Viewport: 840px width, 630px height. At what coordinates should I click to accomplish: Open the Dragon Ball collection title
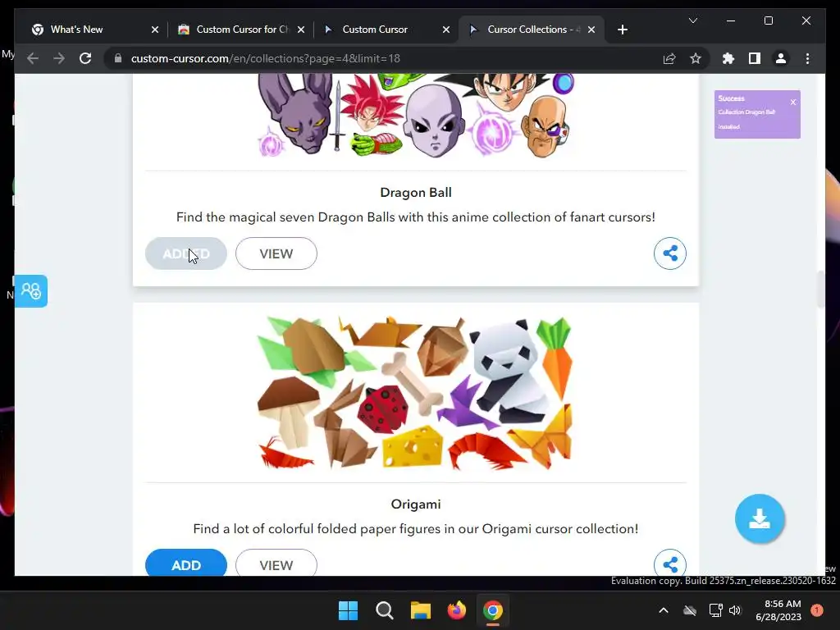click(416, 192)
